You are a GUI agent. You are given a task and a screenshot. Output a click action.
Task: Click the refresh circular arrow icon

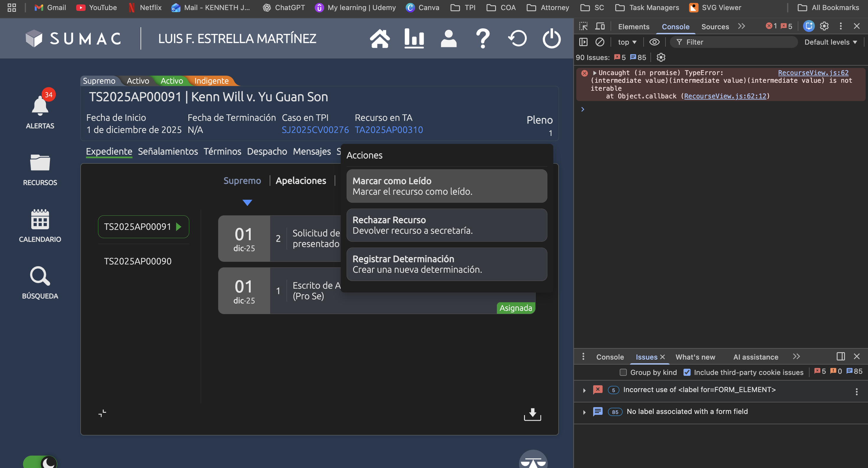(517, 38)
